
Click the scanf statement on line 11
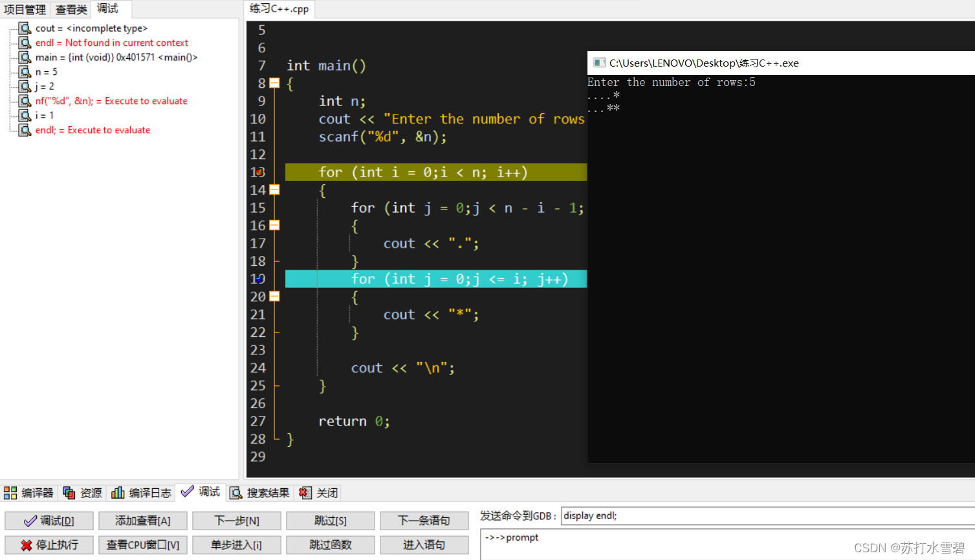click(x=382, y=136)
